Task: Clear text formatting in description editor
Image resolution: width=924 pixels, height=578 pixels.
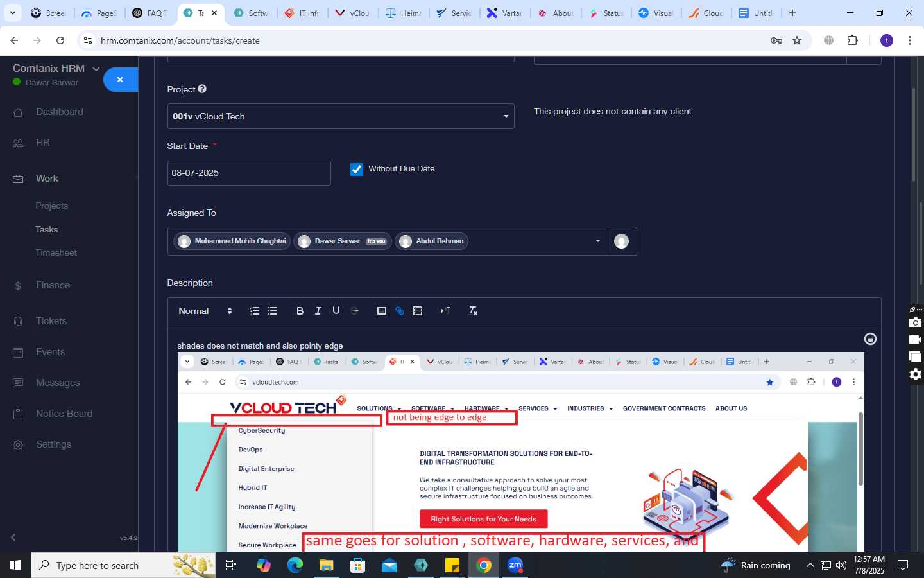Action: click(473, 311)
